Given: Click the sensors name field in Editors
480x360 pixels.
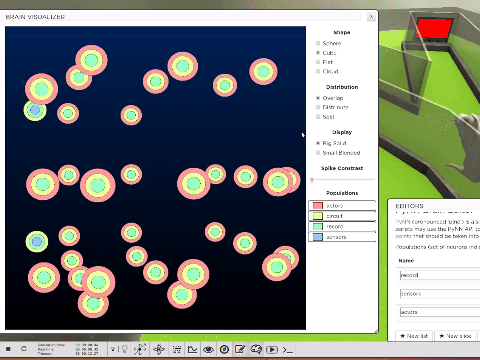Looking at the screenshot, I should 439,294.
